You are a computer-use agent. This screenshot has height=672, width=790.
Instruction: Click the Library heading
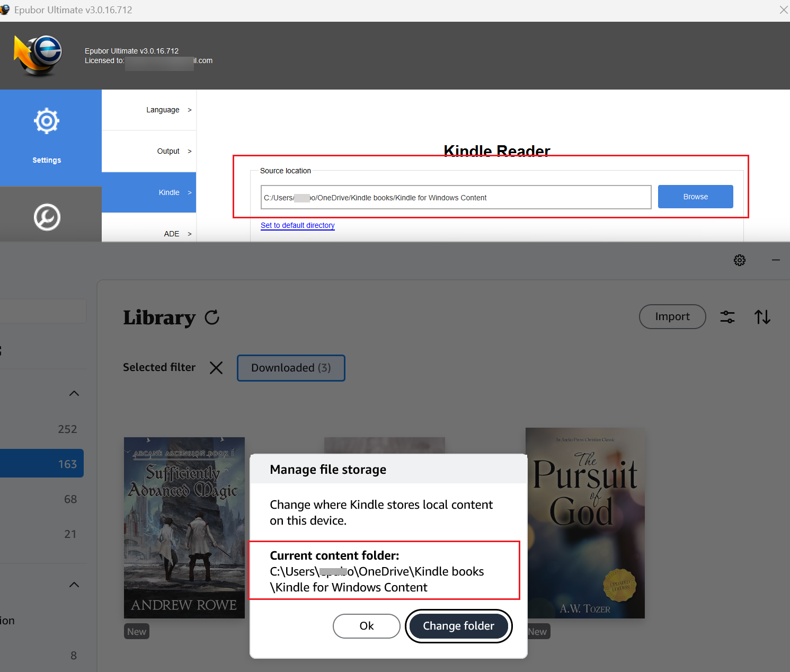[x=159, y=317]
